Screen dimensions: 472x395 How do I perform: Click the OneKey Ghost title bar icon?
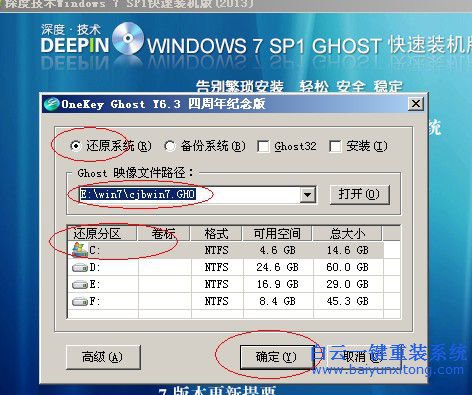click(x=52, y=104)
